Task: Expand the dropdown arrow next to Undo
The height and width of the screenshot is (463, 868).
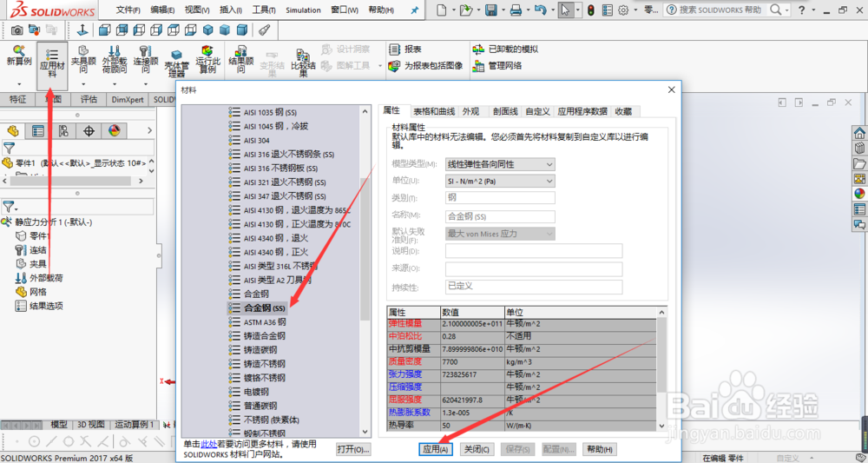Action: click(553, 10)
